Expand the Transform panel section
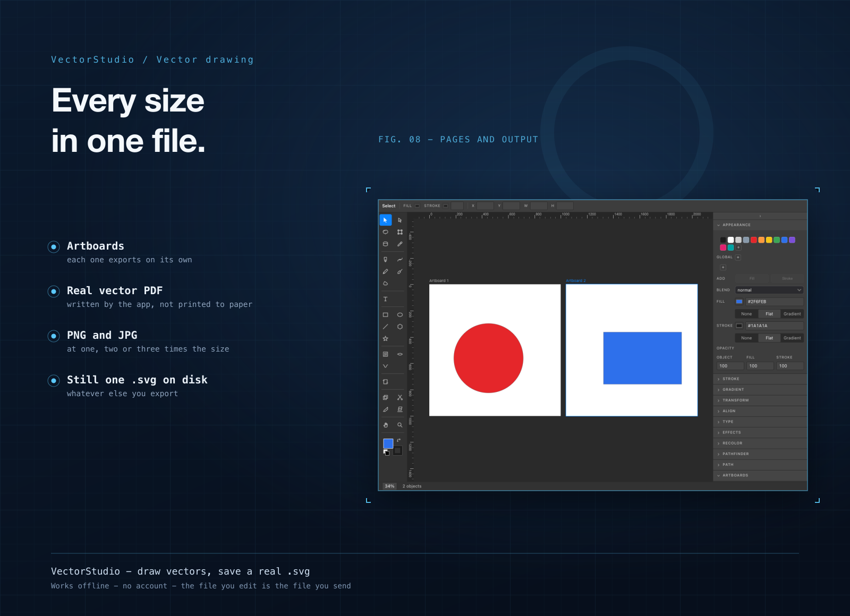The height and width of the screenshot is (616, 850). click(x=760, y=400)
